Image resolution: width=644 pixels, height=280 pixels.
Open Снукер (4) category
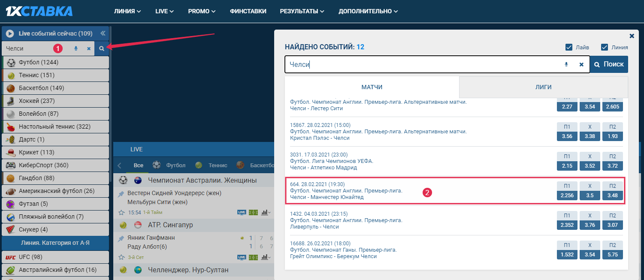click(x=55, y=229)
